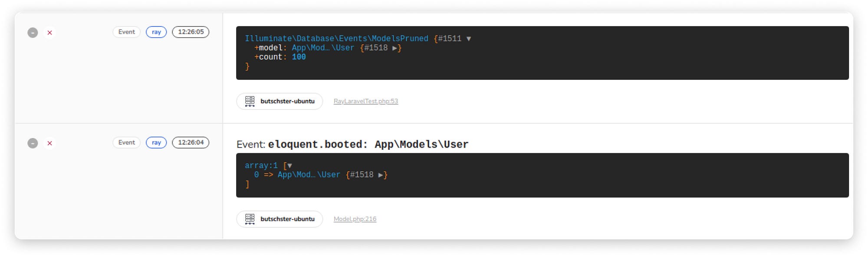The height and width of the screenshot is (257, 868).
Task: Open Model.php:216 source link
Action: click(355, 219)
